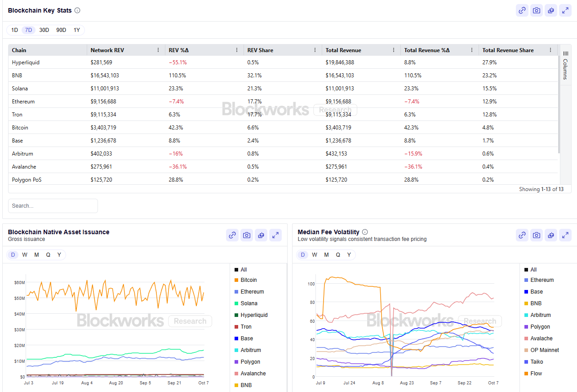Take screenshot of Blockchain Key Stats table
577x392 pixels.
coord(537,10)
